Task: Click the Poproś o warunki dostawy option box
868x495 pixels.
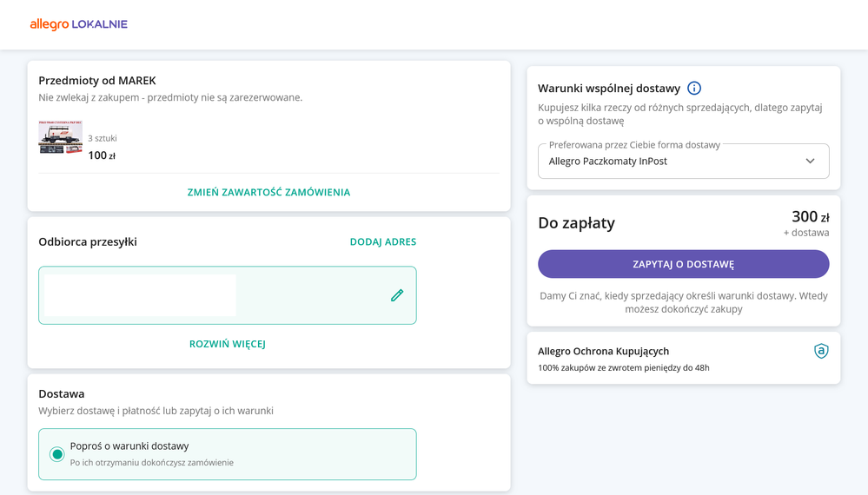Action: [228, 454]
